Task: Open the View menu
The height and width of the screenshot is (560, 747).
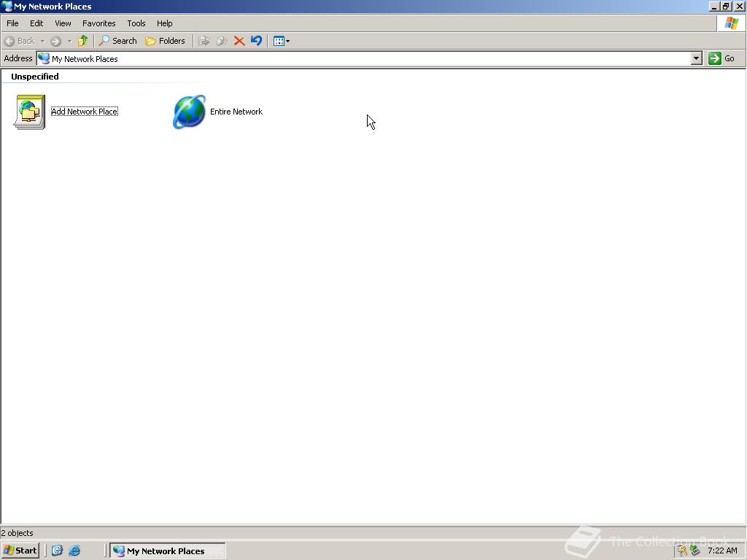Action: click(63, 23)
